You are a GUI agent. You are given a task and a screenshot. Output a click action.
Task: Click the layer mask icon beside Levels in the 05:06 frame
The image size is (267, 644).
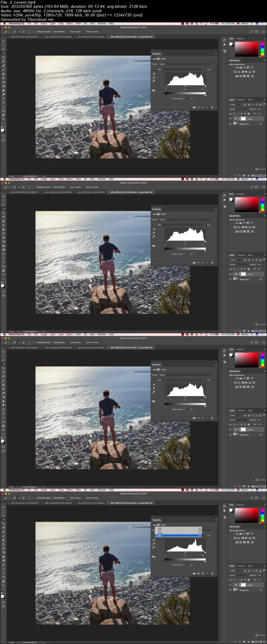[158, 214]
